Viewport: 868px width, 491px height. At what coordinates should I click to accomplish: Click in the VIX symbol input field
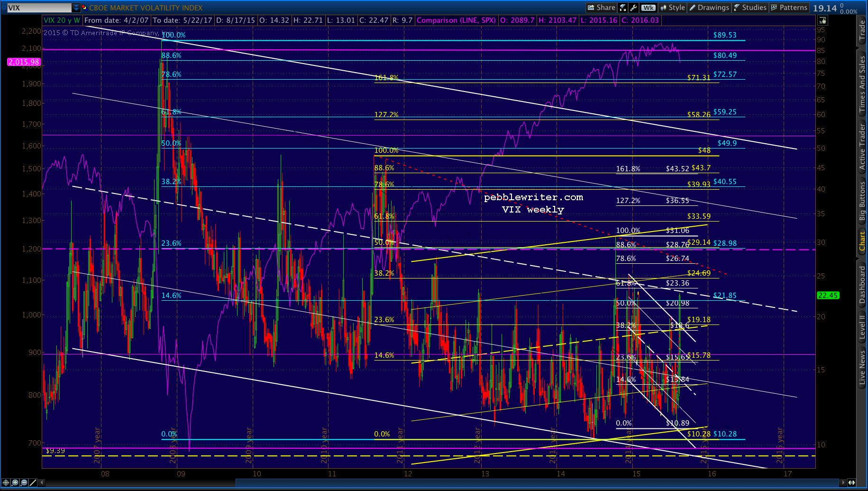pyautogui.click(x=38, y=8)
